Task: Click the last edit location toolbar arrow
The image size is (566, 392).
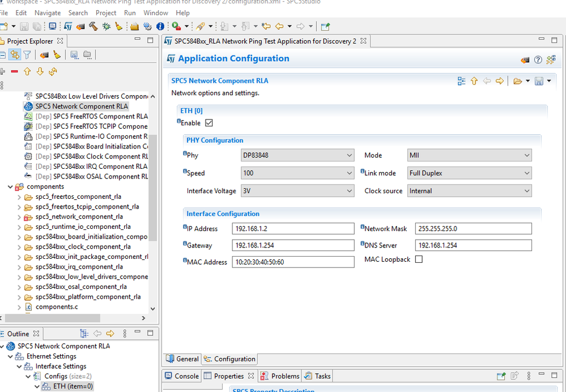Action: (x=266, y=27)
